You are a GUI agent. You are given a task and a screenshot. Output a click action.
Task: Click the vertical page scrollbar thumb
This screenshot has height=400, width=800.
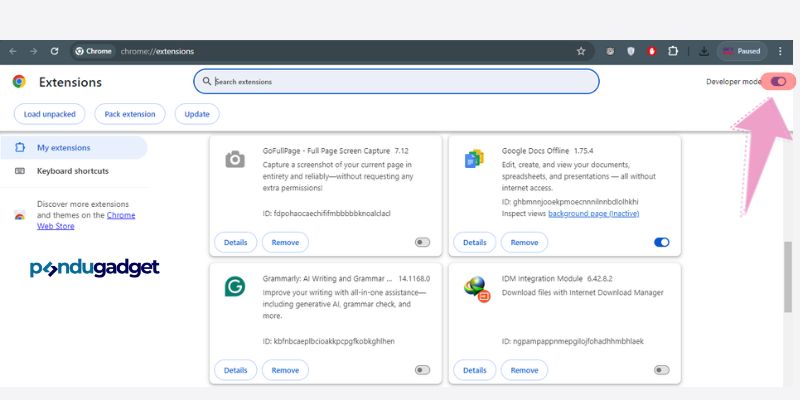pos(787,276)
